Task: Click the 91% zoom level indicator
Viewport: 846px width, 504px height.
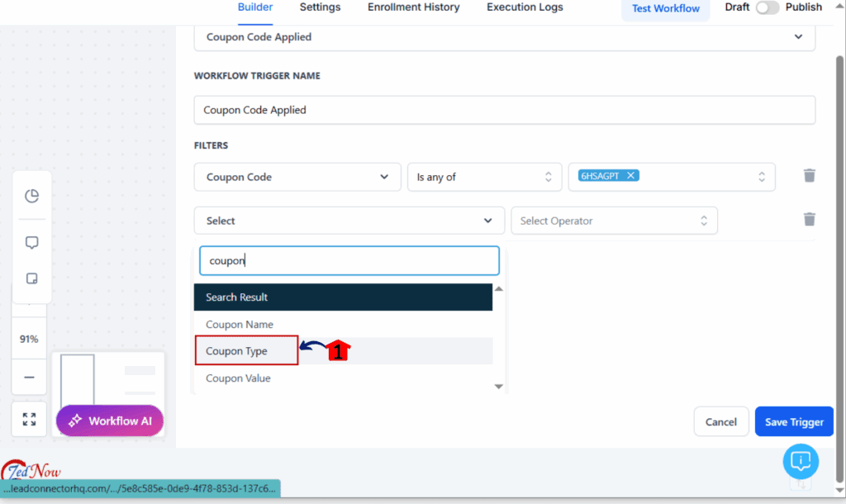Action: [29, 339]
